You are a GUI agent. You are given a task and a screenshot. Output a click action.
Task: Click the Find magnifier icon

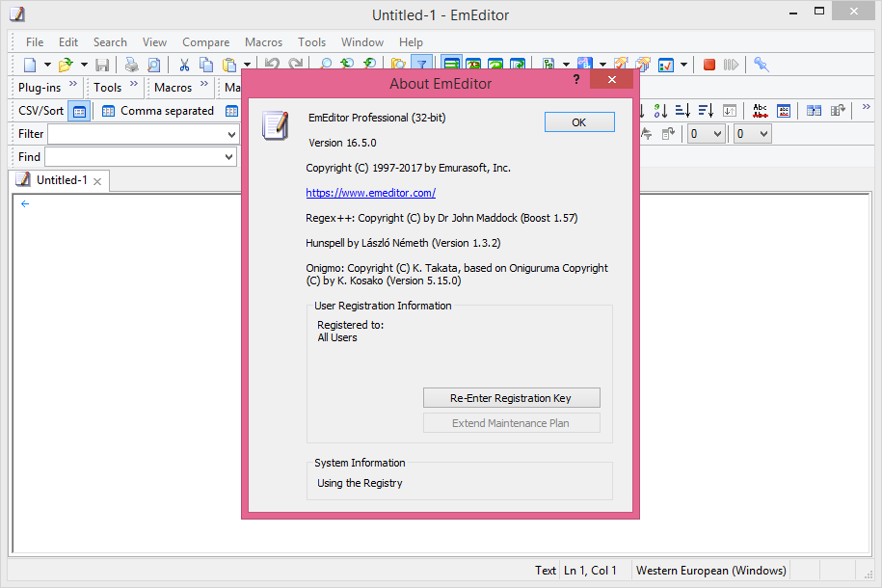(325, 65)
